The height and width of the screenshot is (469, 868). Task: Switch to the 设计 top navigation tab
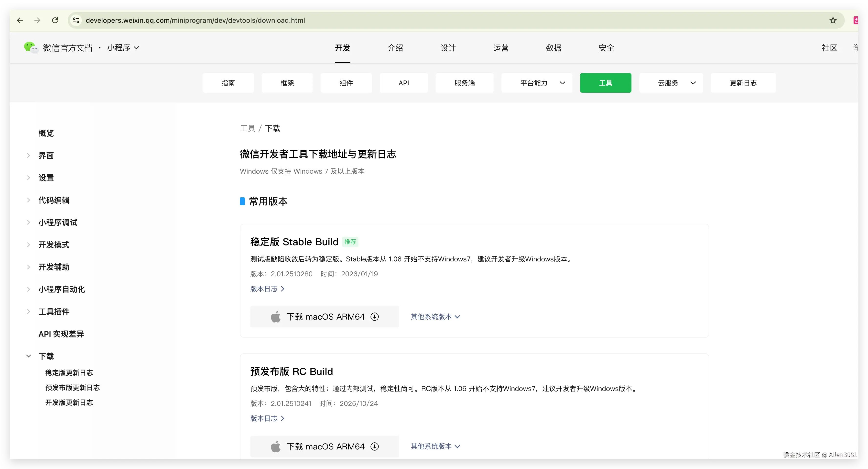pyautogui.click(x=448, y=47)
